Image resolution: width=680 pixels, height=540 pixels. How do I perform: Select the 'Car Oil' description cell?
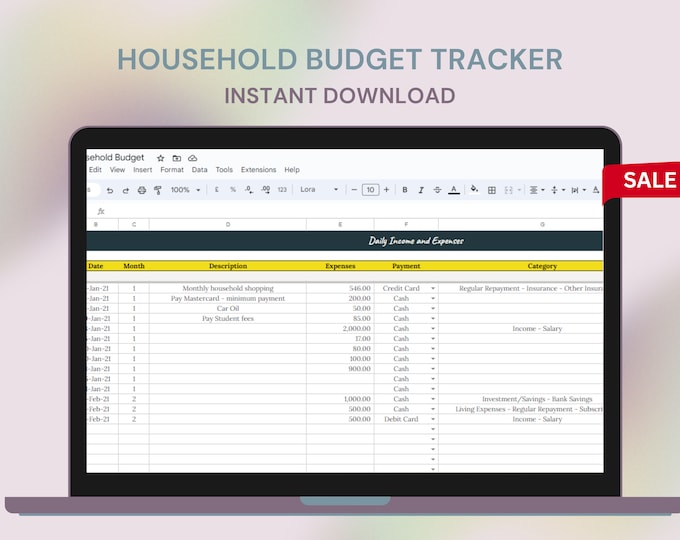[228, 308]
